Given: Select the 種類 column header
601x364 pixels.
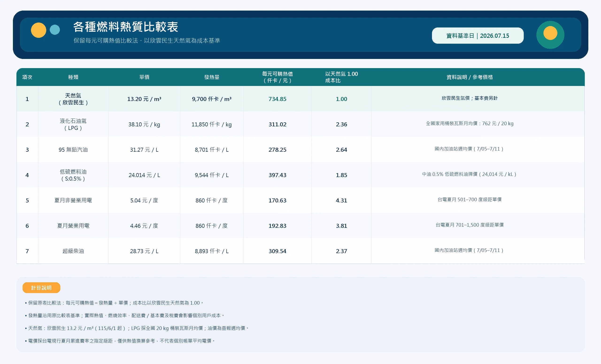Looking at the screenshot, I should click(x=73, y=77).
